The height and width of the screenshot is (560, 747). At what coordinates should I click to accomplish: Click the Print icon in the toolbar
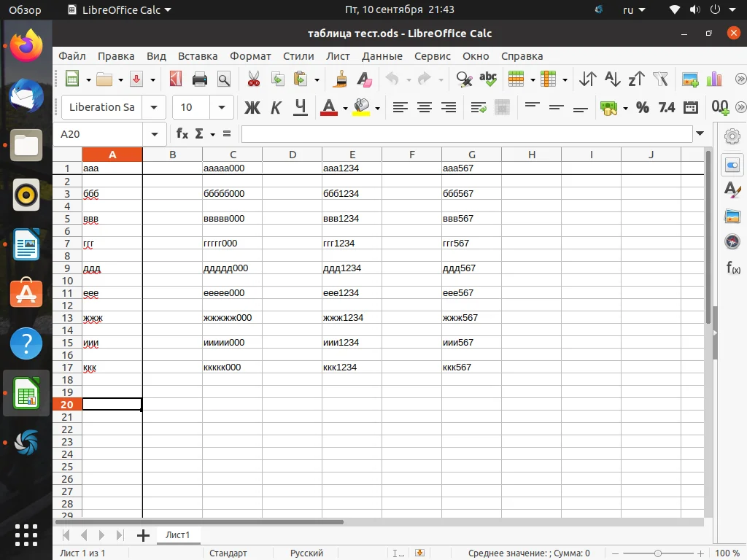(199, 79)
